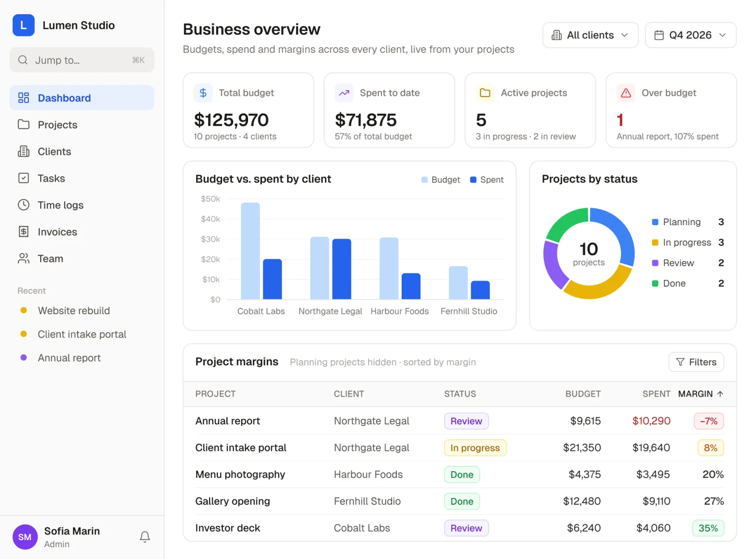756x559 pixels.
Task: Click the Cobalt Labs chart label
Action: pos(261,311)
